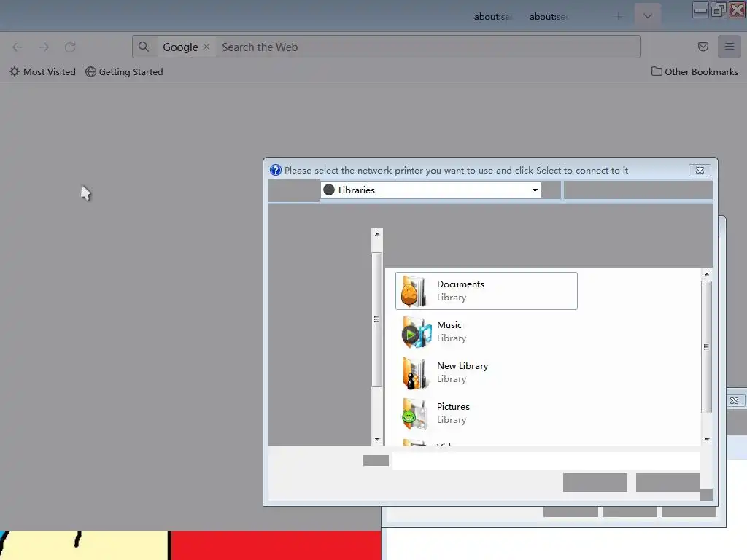The width and height of the screenshot is (747, 560).
Task: Focus the file name input field in dialog
Action: pyautogui.click(x=546, y=461)
